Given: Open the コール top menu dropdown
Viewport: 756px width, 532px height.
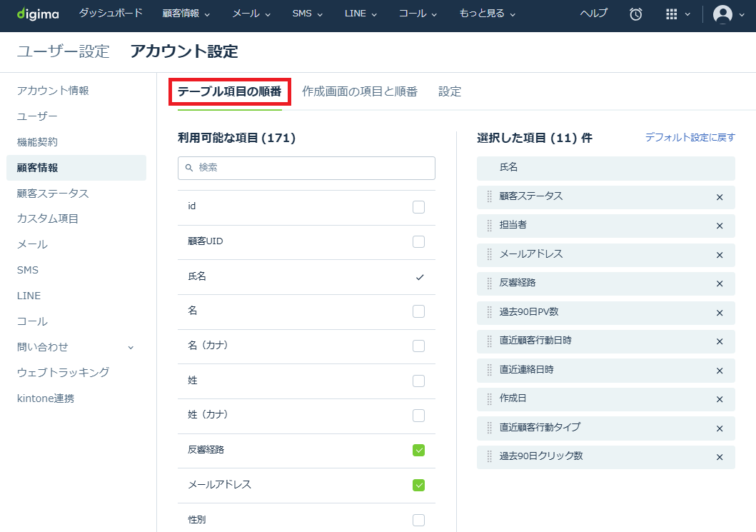Looking at the screenshot, I should tap(418, 14).
